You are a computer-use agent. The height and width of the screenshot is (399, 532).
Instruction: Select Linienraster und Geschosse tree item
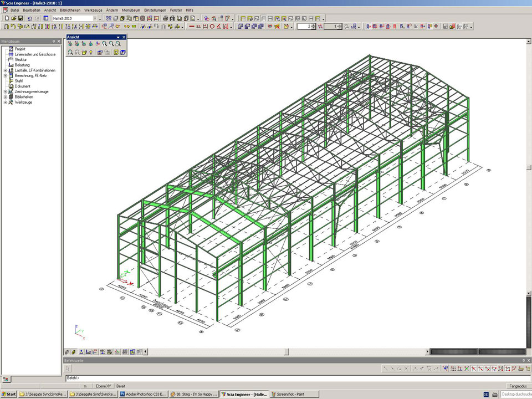[34, 54]
